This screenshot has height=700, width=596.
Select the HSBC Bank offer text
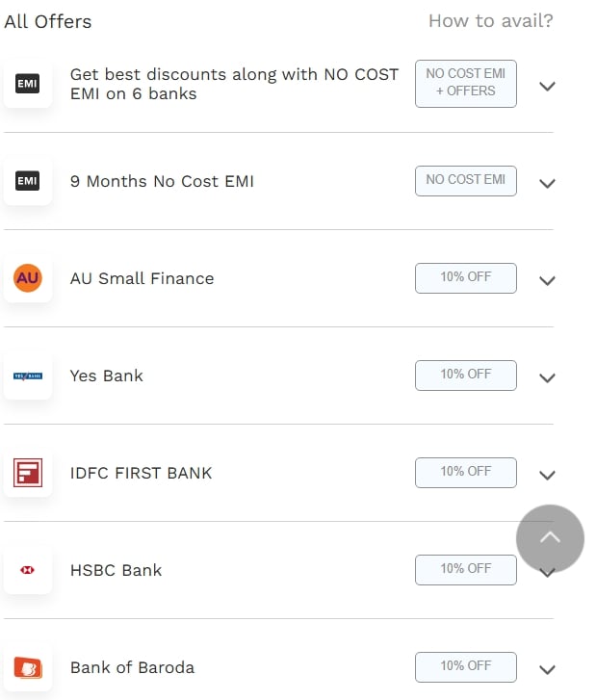[x=117, y=570]
